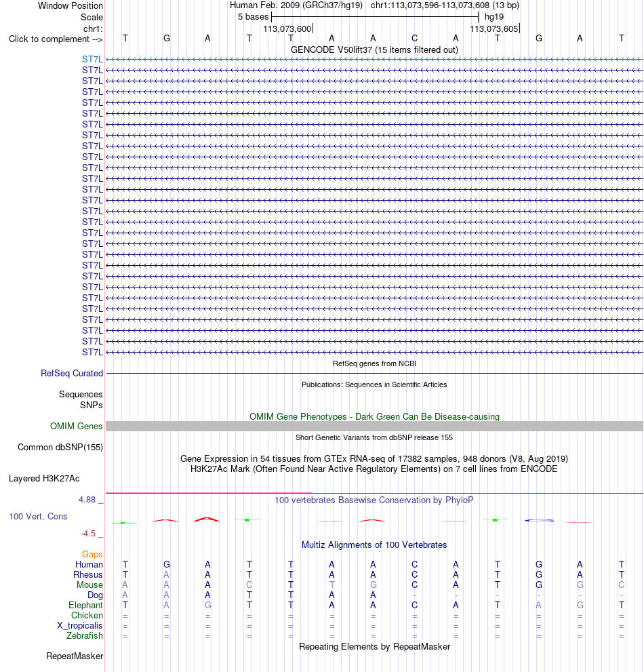Select the Chicken alignment row label
Viewport: 644px width, 672px height.
87,616
